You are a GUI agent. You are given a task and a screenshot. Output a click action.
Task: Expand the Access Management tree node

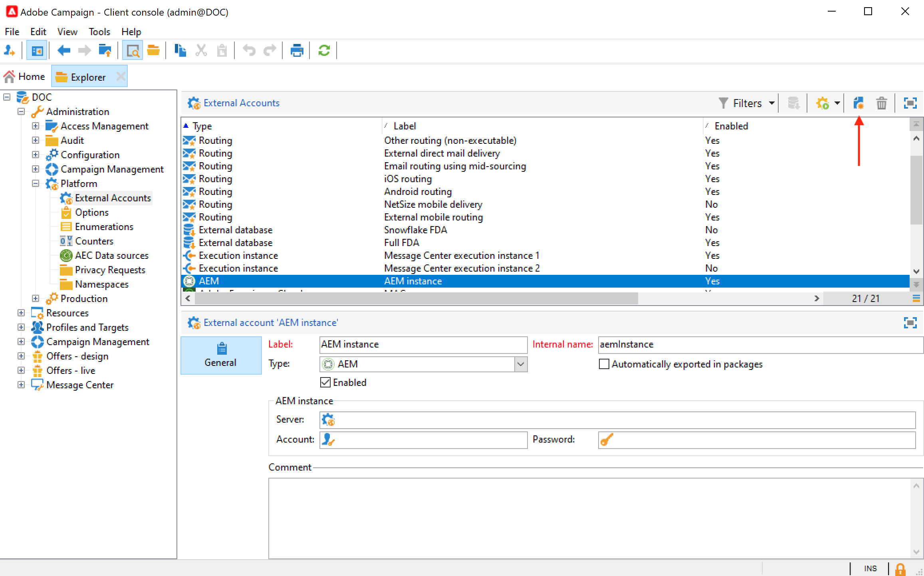point(36,126)
